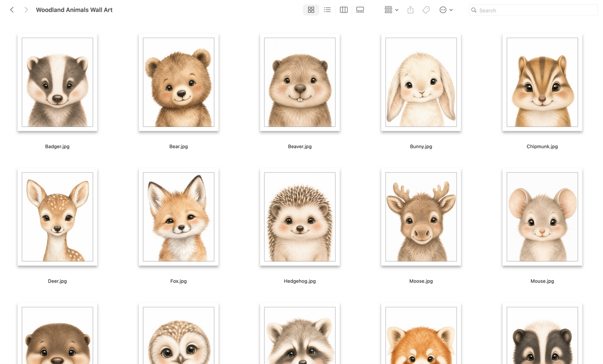Click the Mouse.jpg file name

coord(542,281)
